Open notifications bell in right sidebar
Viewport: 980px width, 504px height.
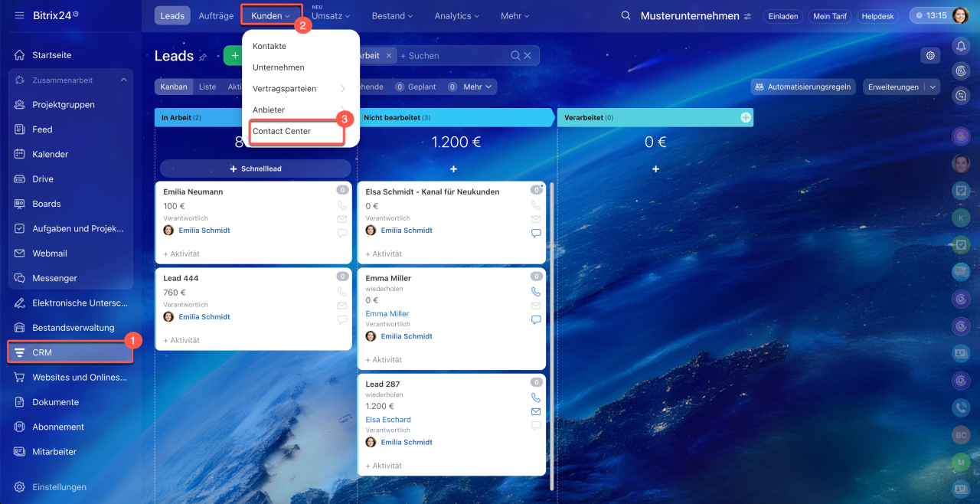tap(961, 46)
